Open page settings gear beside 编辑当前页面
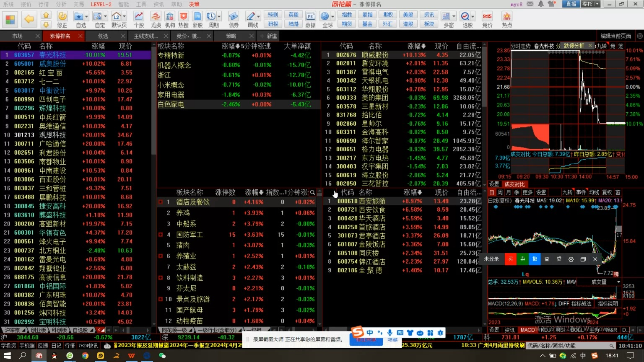Image resolution: width=644 pixels, height=362 pixels. click(640, 36)
